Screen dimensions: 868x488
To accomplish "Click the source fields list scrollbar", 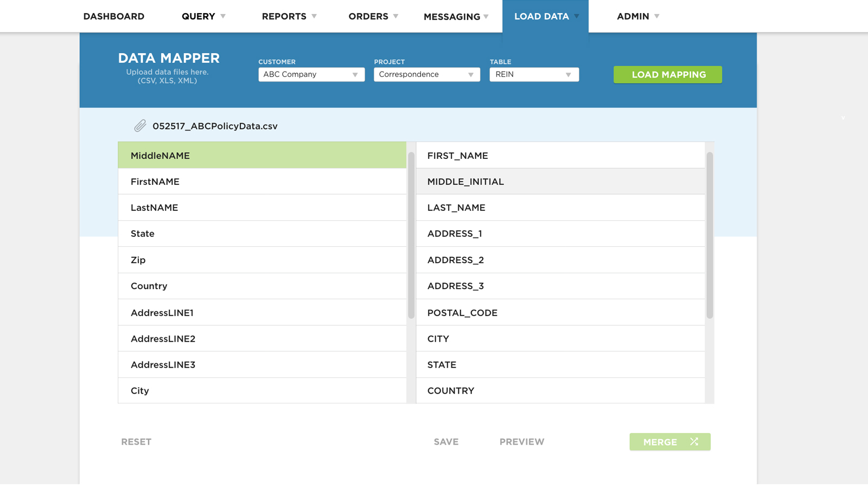I will 411,235.
